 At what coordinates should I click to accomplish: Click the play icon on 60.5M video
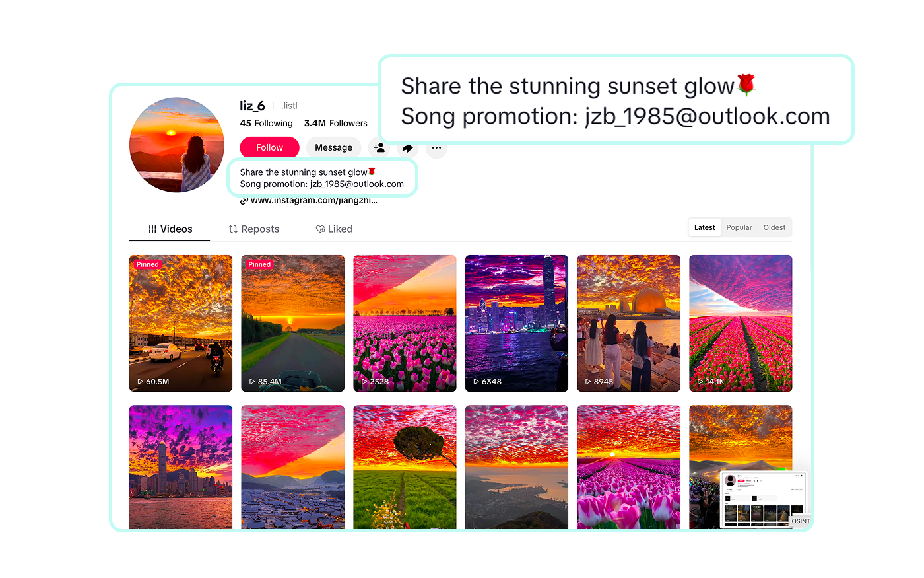(140, 382)
